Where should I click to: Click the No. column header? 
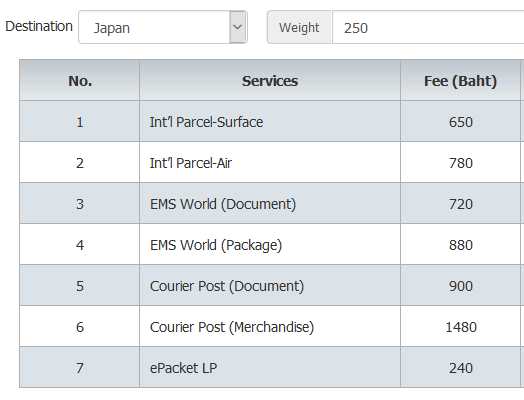tap(80, 81)
